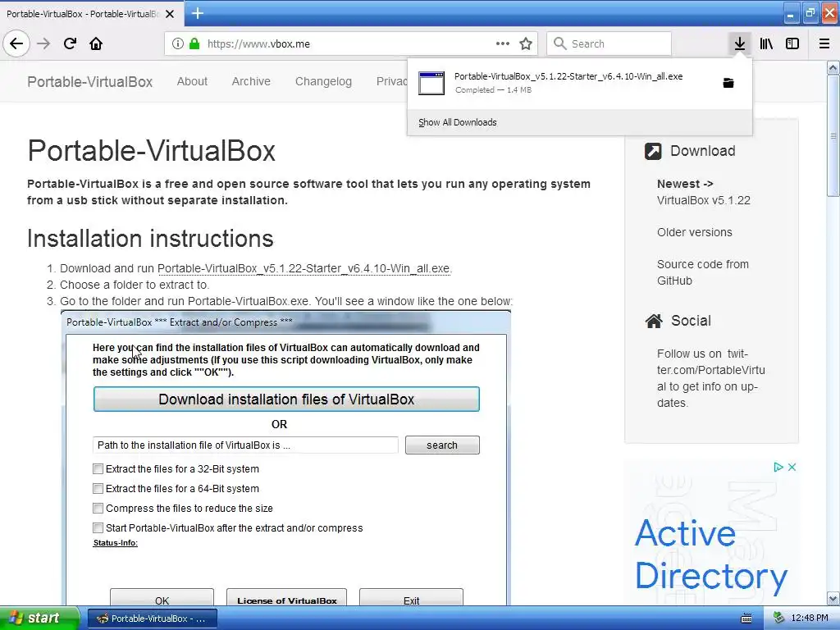
Task: Click the Starter exe download link in instructions
Action: 304,268
